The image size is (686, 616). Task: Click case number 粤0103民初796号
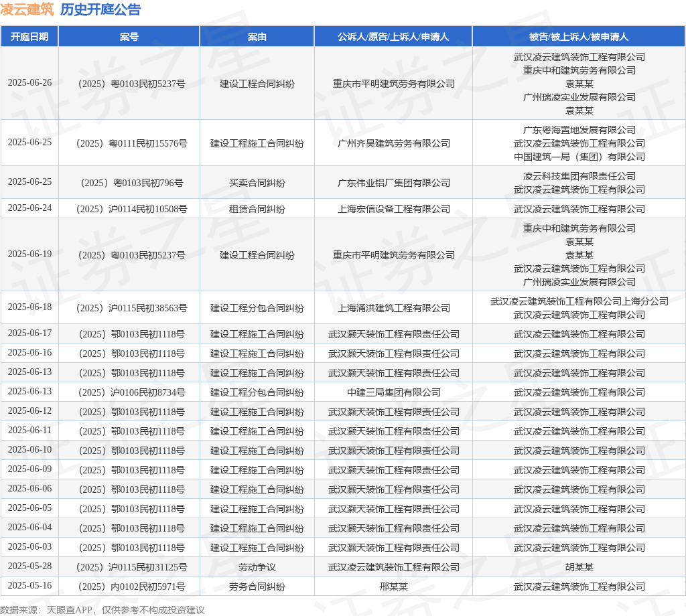pyautogui.click(x=132, y=183)
